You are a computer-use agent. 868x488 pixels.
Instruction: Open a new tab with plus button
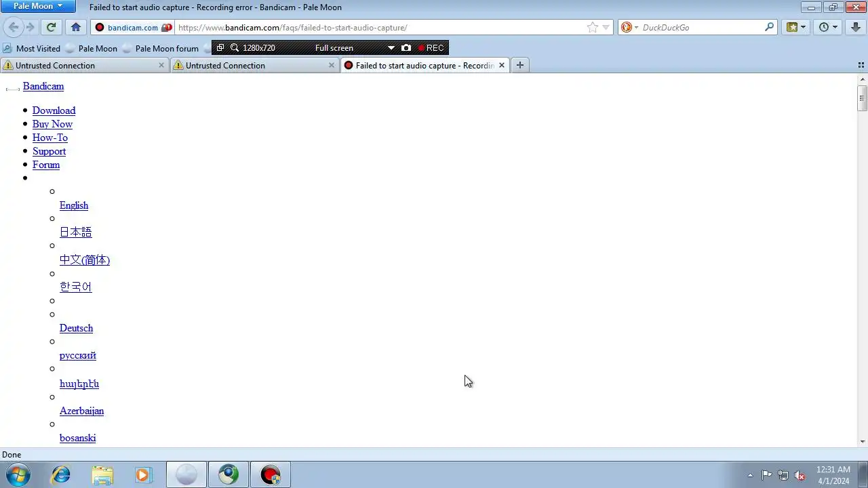519,65
